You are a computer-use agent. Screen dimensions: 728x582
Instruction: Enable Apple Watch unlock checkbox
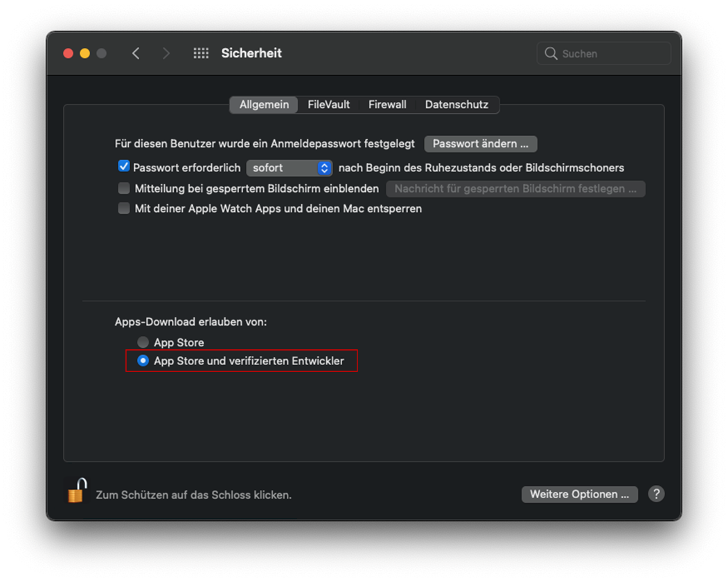click(x=124, y=208)
